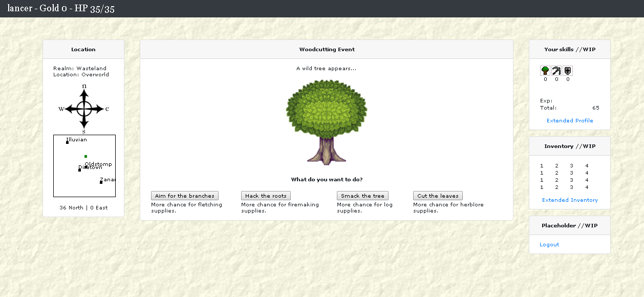Click the north arrow on the compass

click(84, 95)
